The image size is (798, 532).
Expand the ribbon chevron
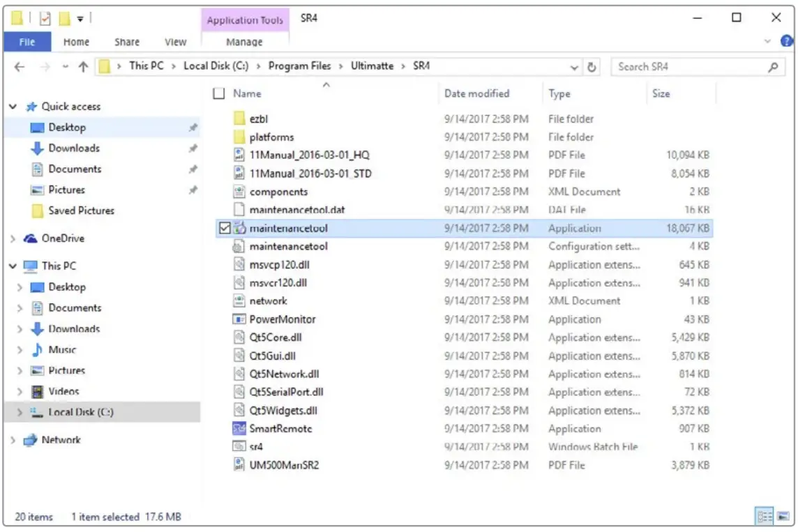point(767,41)
